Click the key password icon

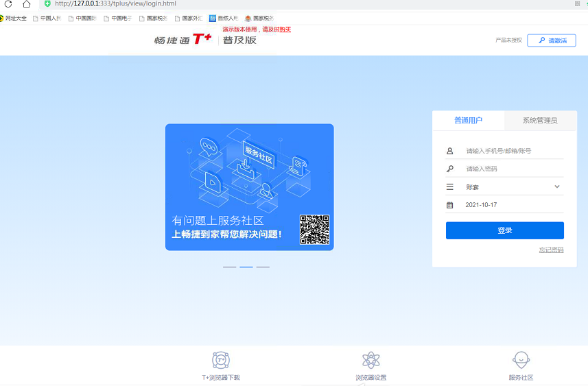pyautogui.click(x=450, y=169)
